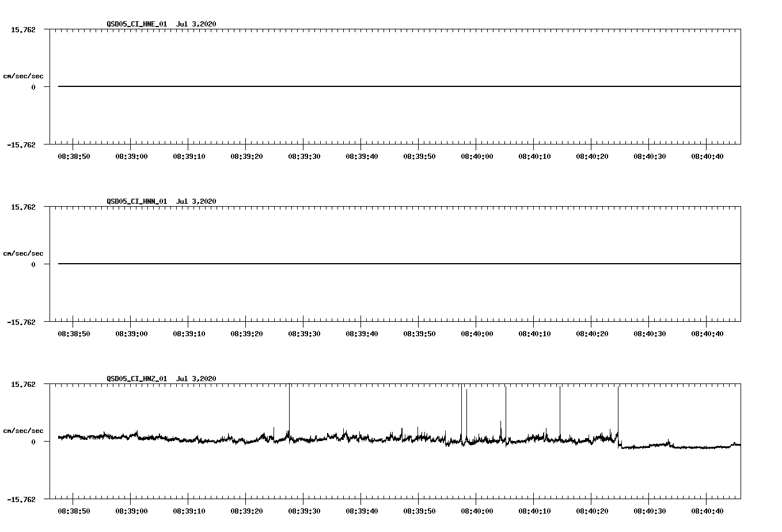Click the cm/sec/sec unit label of HNZ plot
The width and height of the screenshot is (782, 532).
[x=23, y=431]
